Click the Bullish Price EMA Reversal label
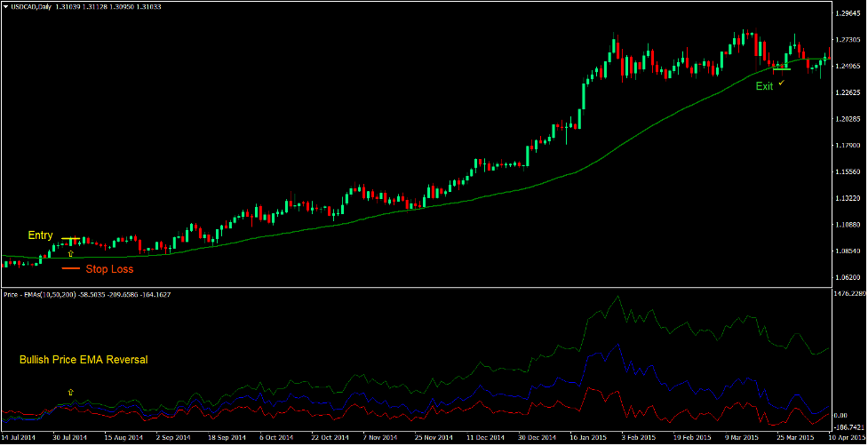The height and width of the screenshot is (446, 868). (x=84, y=360)
